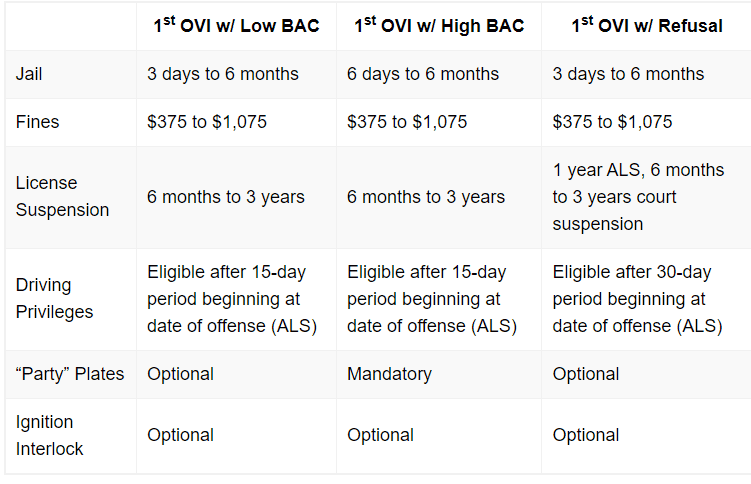
Task: Click the '1st OVI w/ High BAC' header
Action: (439, 25)
